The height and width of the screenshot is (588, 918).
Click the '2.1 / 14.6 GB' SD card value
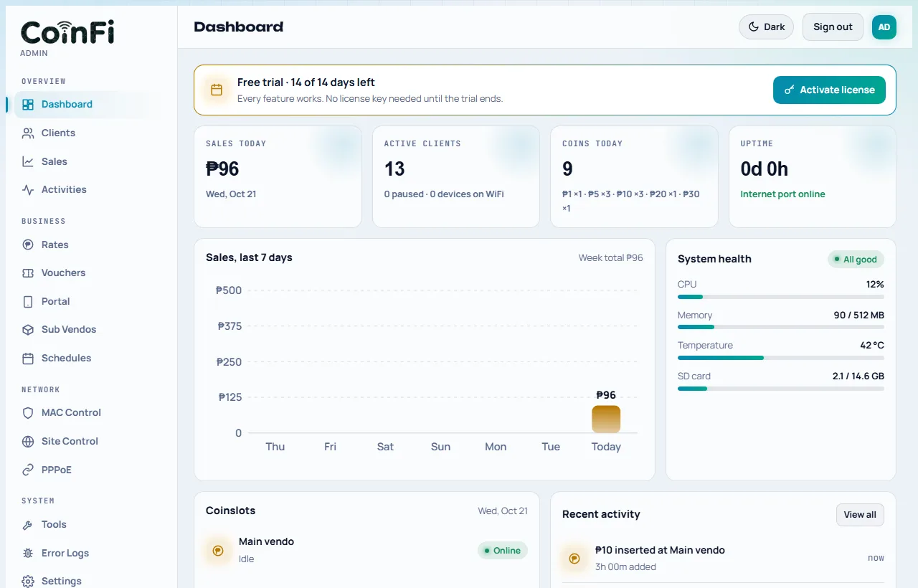pyautogui.click(x=858, y=376)
